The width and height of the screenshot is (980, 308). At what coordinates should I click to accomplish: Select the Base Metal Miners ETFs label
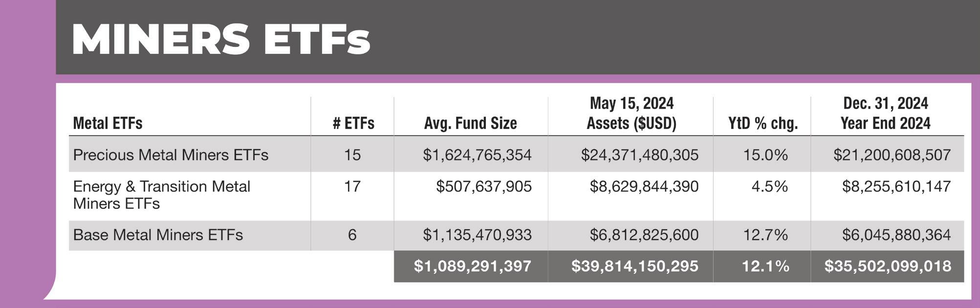[x=158, y=235]
